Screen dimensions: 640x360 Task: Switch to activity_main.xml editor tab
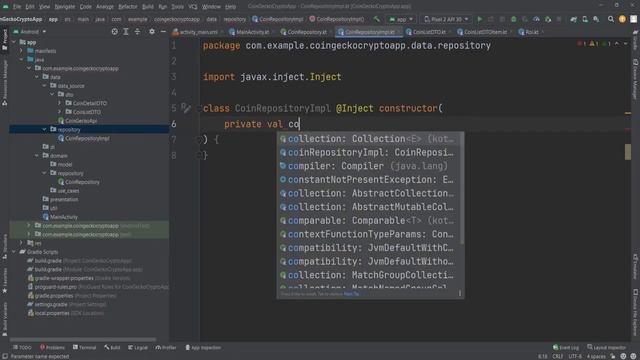click(x=196, y=31)
